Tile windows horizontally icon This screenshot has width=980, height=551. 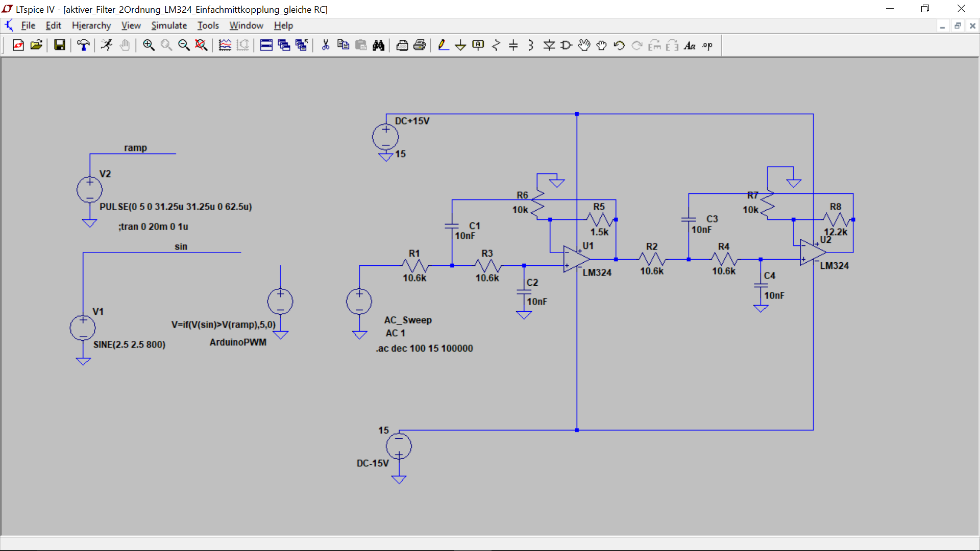click(266, 45)
